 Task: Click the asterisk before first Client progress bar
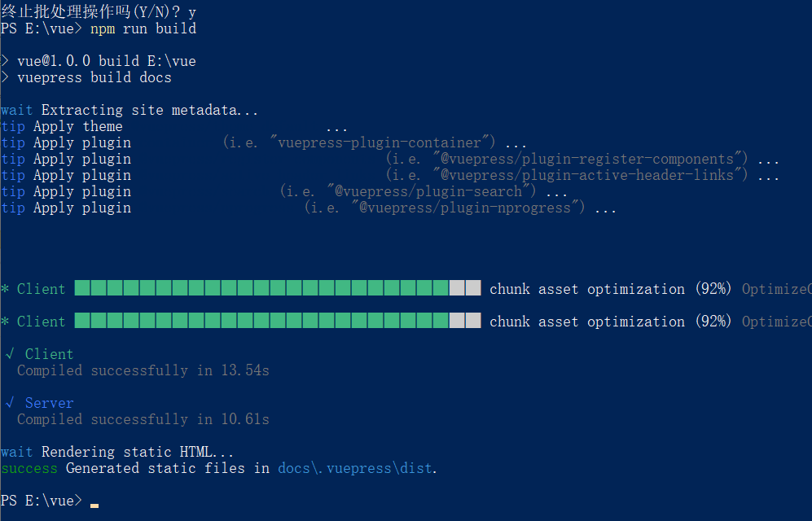tap(5, 289)
